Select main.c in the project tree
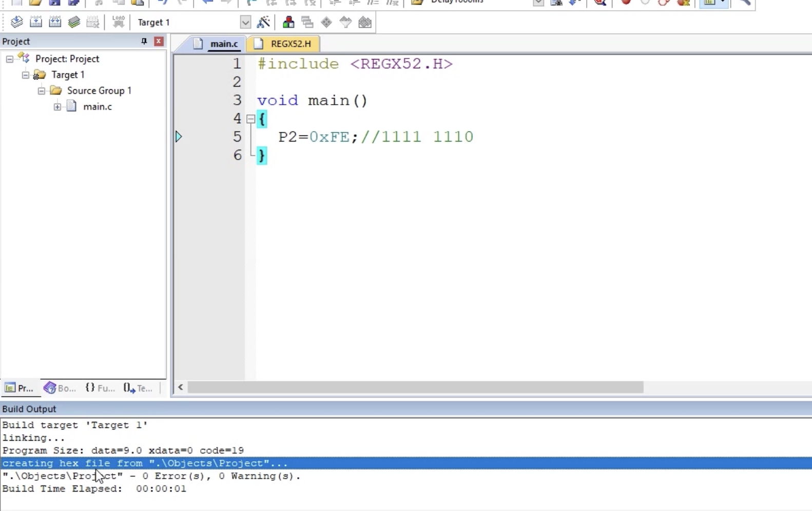This screenshot has height=511, width=812. click(98, 107)
